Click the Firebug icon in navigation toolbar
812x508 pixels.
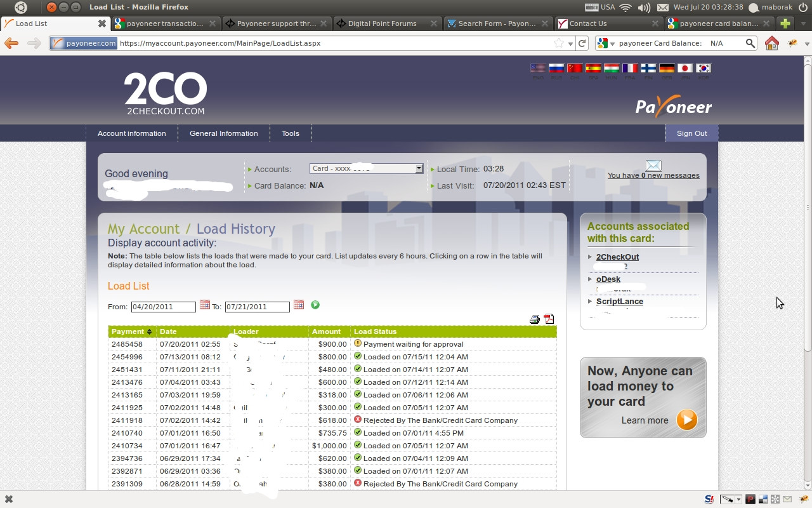(x=792, y=43)
